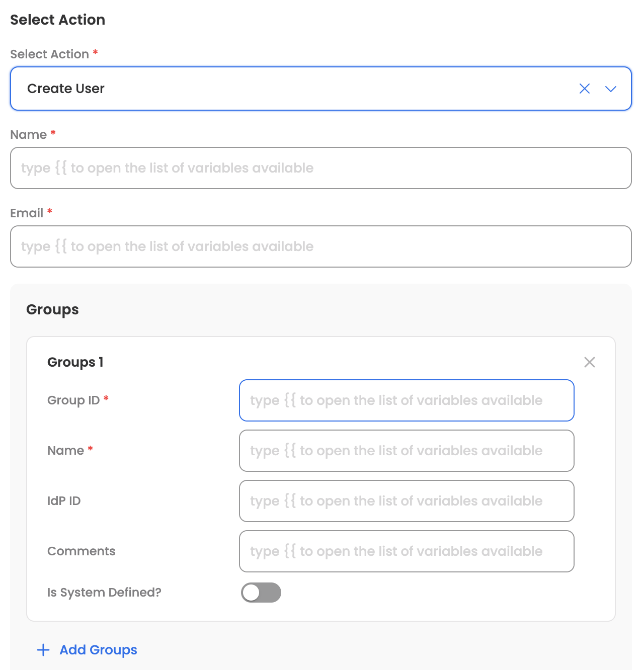Click into the Group ID field
The image size is (644, 670).
407,400
